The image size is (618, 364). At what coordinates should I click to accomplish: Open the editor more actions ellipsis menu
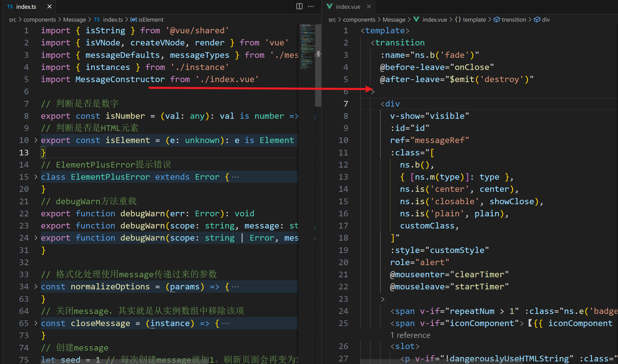[311, 6]
